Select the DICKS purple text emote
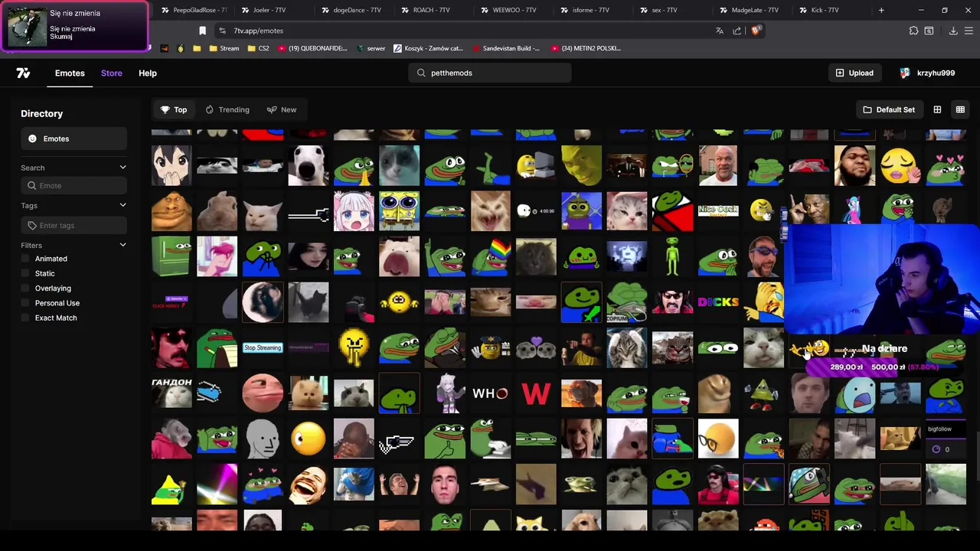The height and width of the screenshot is (551, 980). (x=718, y=302)
